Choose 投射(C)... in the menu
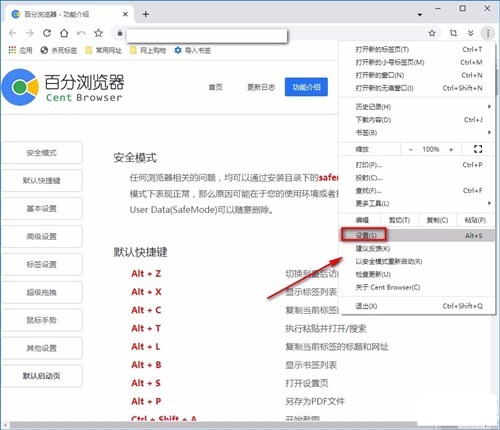Viewport: 500px width, 430px height. 417,178
